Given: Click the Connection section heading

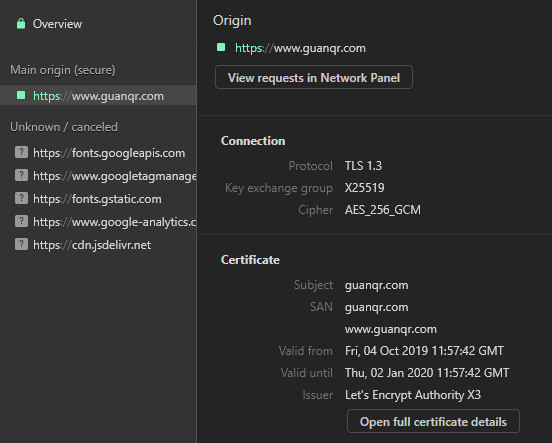Looking at the screenshot, I should coord(253,141).
